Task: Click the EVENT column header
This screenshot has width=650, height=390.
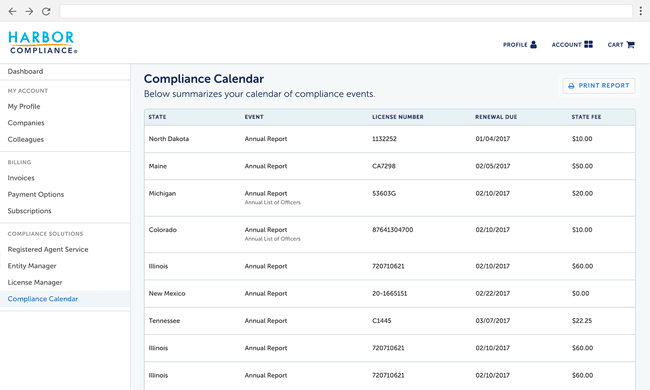Action: pos(254,117)
